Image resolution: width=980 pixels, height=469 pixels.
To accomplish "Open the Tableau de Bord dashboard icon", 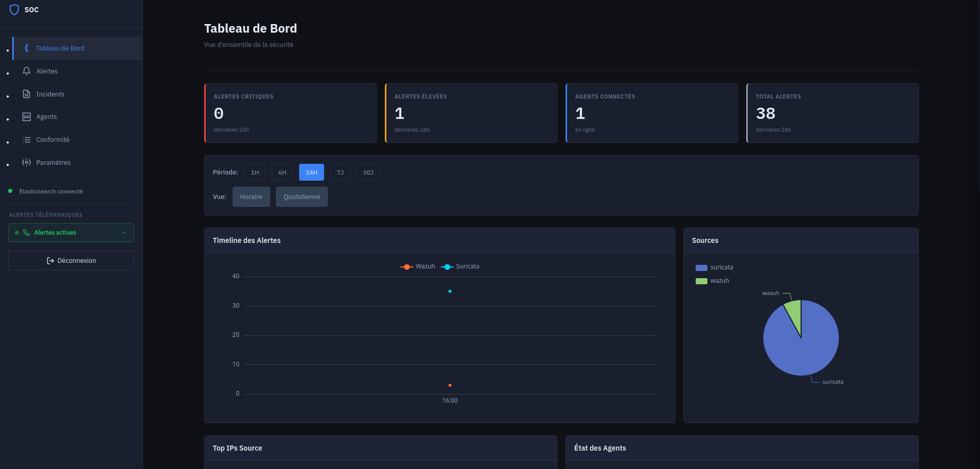I will coord(26,48).
